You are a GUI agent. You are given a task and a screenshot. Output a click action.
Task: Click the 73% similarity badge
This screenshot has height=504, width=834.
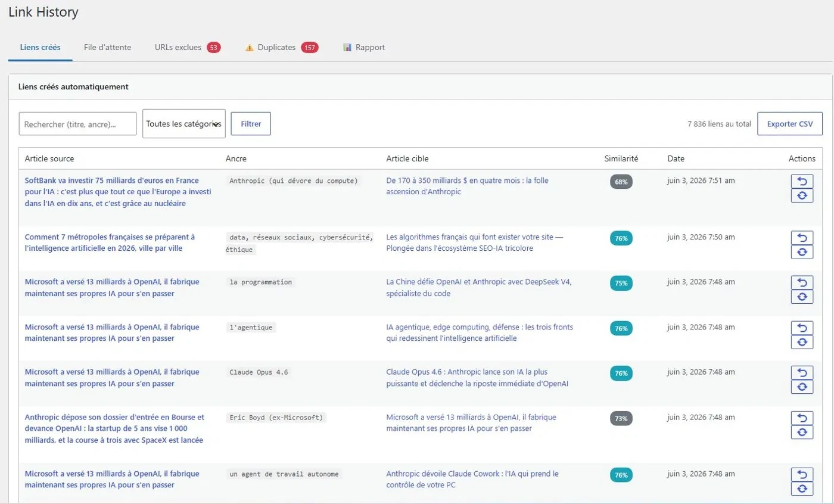(x=621, y=418)
